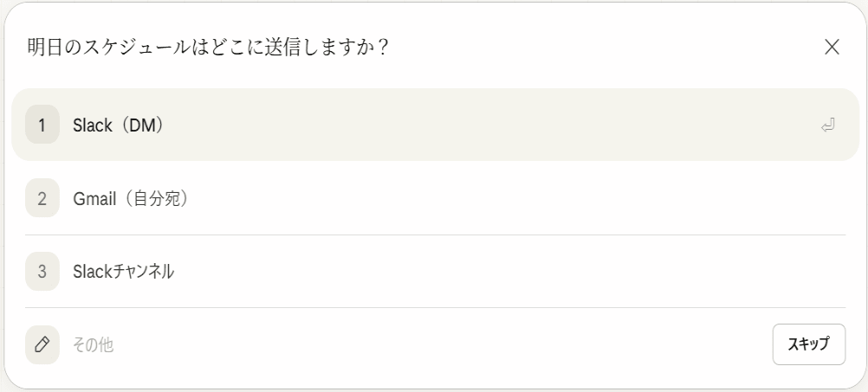Close the schedule destination dialog

(832, 48)
